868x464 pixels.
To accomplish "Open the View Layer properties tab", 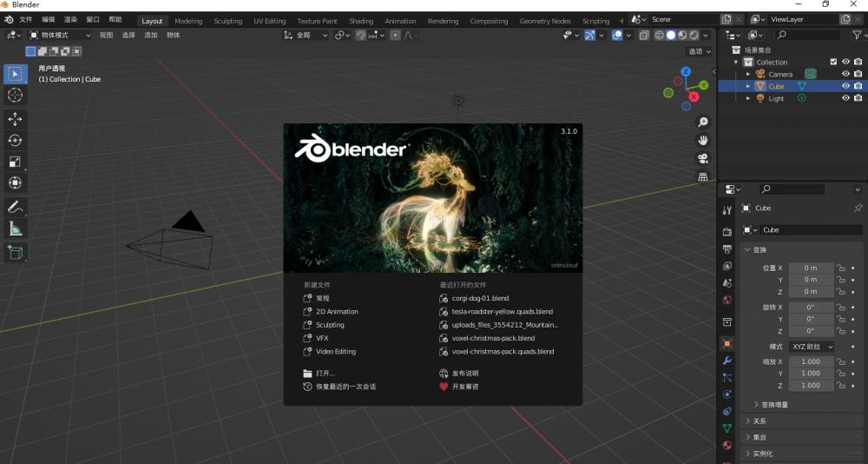I will [x=727, y=266].
